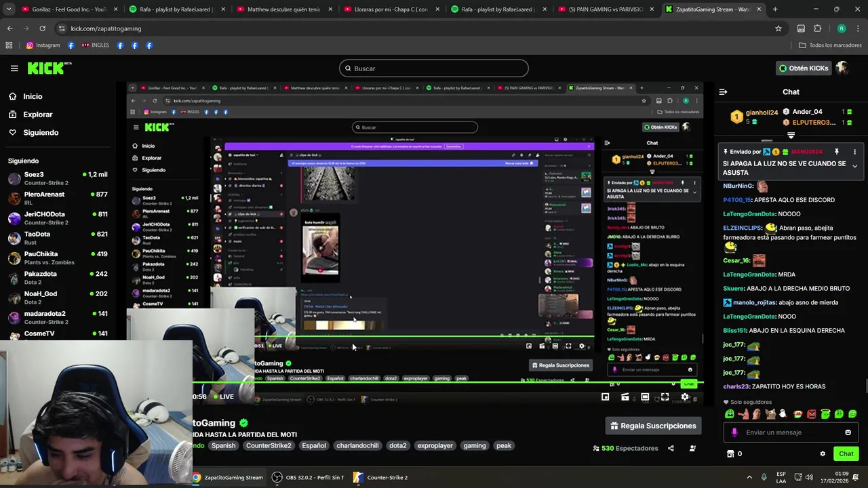Open emoji picker in chat input

click(x=848, y=432)
